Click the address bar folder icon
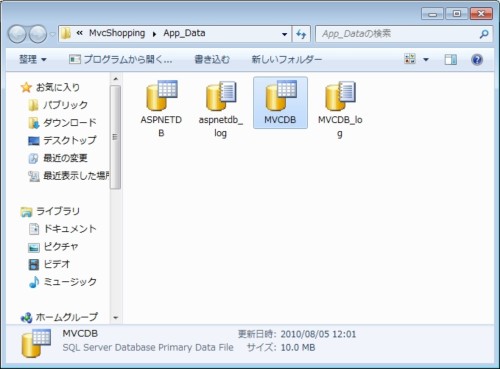The width and height of the screenshot is (500, 369). point(66,33)
